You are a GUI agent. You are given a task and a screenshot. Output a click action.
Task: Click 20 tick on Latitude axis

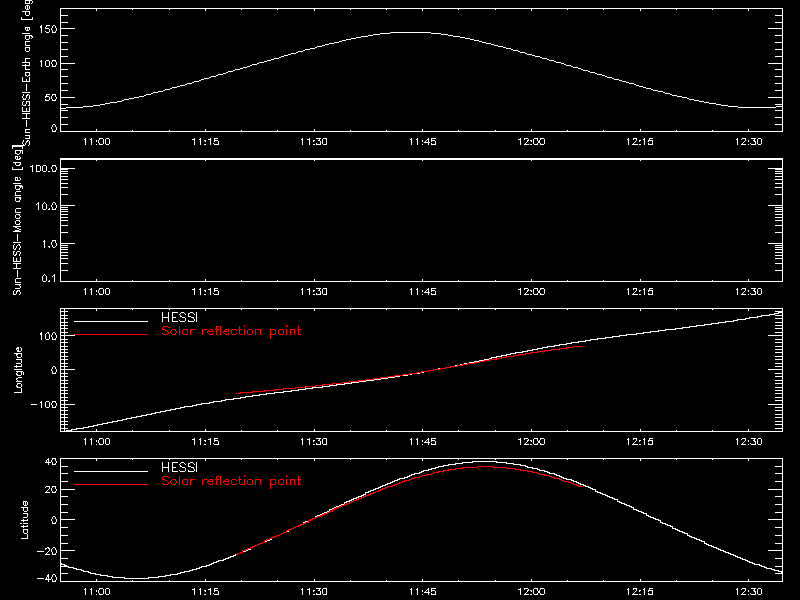tap(51, 490)
